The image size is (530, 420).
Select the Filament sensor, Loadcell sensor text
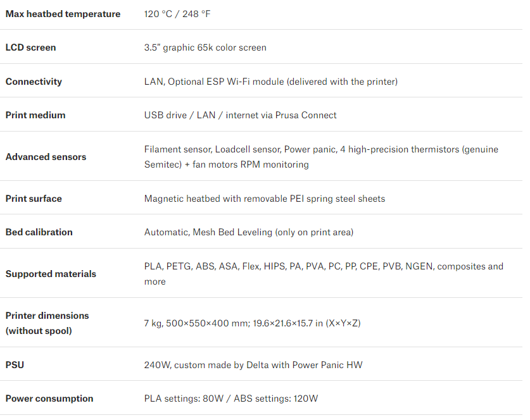pos(213,149)
